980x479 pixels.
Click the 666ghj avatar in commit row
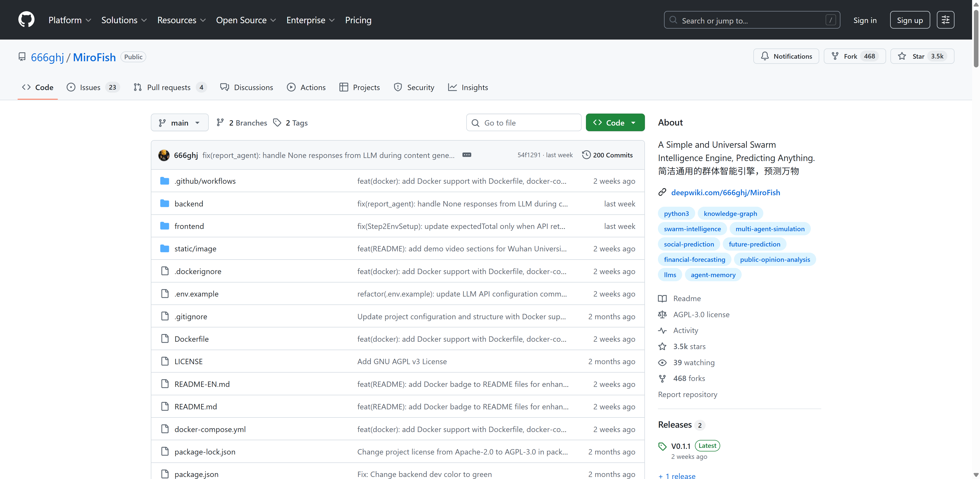(x=164, y=155)
